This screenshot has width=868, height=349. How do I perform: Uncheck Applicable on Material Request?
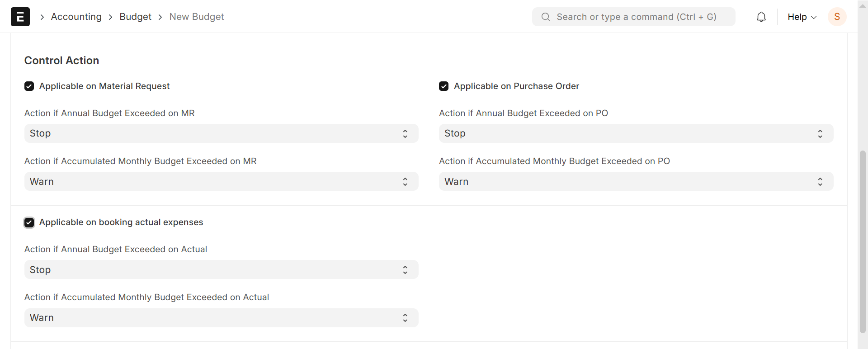(29, 86)
